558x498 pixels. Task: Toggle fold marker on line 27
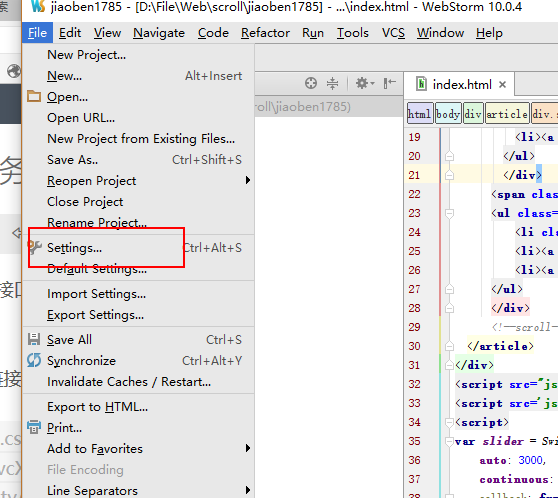[449, 289]
